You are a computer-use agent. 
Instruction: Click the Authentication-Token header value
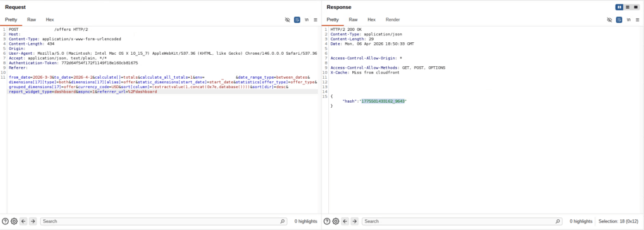99,63
